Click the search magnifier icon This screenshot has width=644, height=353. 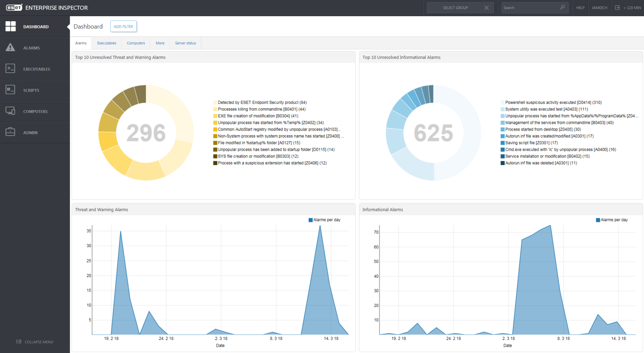coord(563,7)
